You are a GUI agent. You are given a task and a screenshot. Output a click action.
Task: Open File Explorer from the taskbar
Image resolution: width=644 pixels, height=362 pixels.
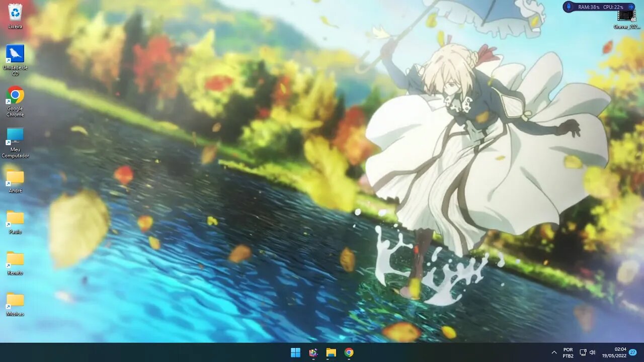(x=331, y=352)
